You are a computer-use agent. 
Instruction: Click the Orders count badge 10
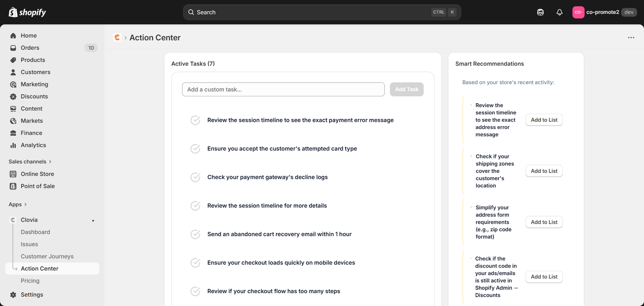pyautogui.click(x=91, y=48)
